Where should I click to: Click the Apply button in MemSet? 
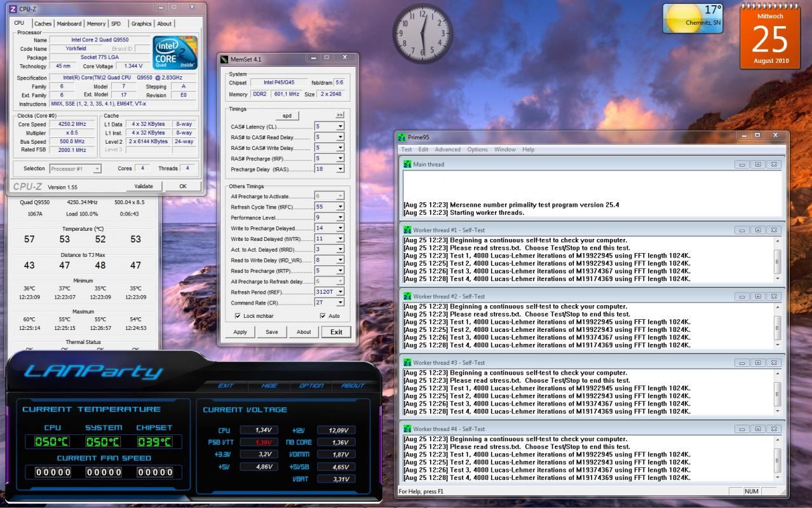240,332
